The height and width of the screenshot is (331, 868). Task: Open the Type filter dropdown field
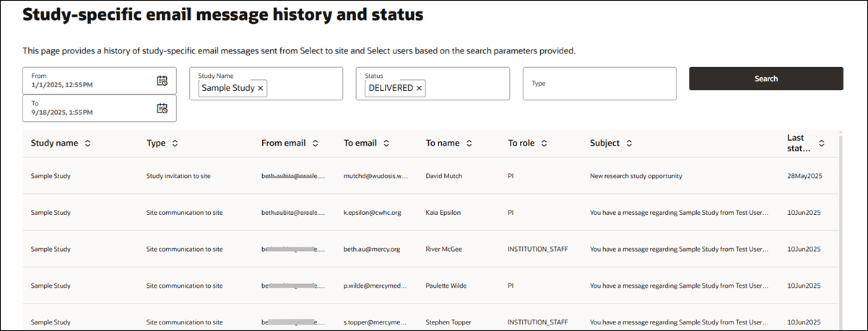599,84
